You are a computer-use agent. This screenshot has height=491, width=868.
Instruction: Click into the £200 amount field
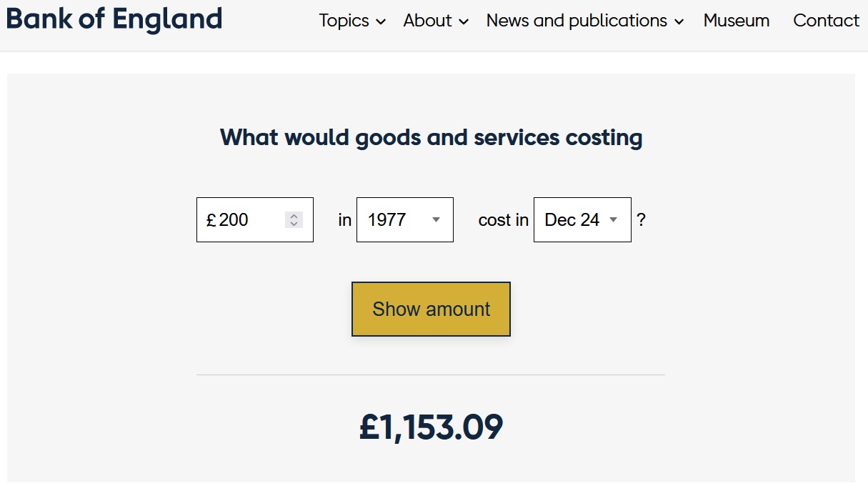pos(255,219)
